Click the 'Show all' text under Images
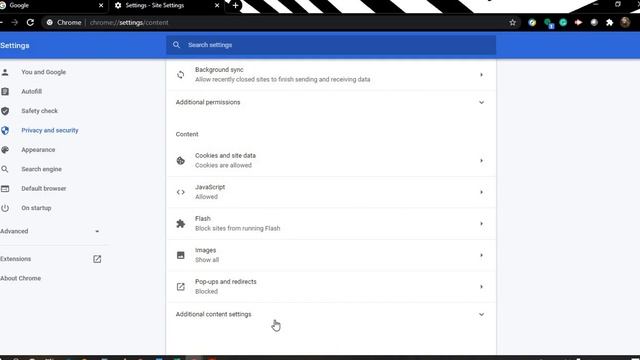 coord(207,260)
